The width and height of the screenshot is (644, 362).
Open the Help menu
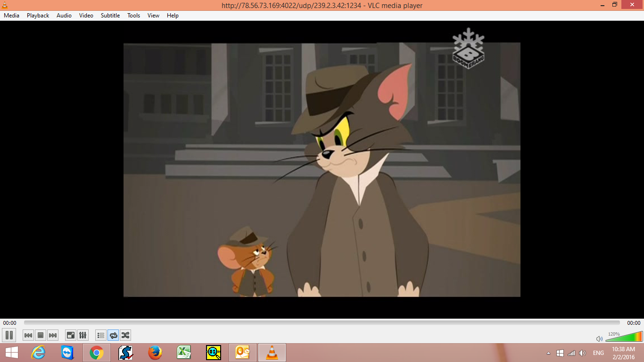pos(173,16)
